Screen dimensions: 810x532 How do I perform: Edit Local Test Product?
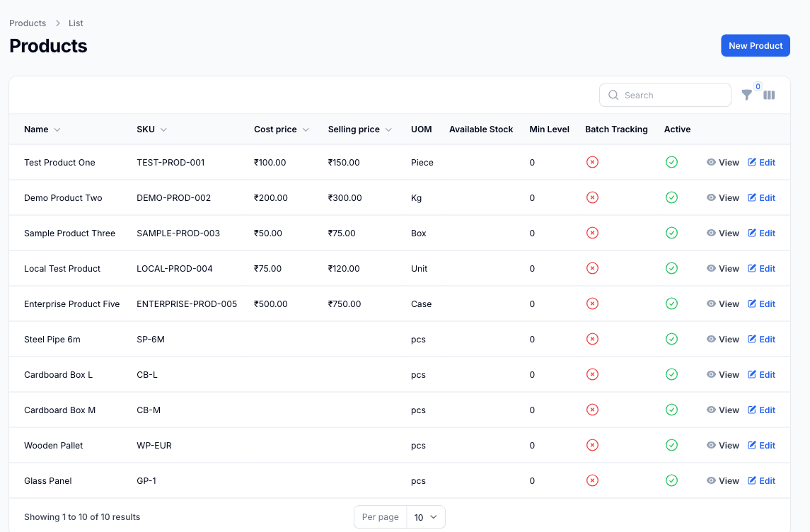(x=761, y=269)
